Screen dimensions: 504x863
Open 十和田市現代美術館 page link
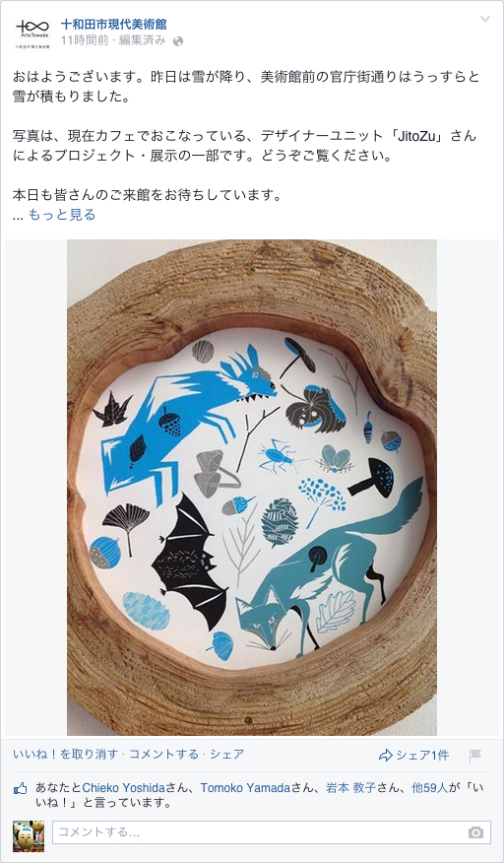[x=114, y=25]
